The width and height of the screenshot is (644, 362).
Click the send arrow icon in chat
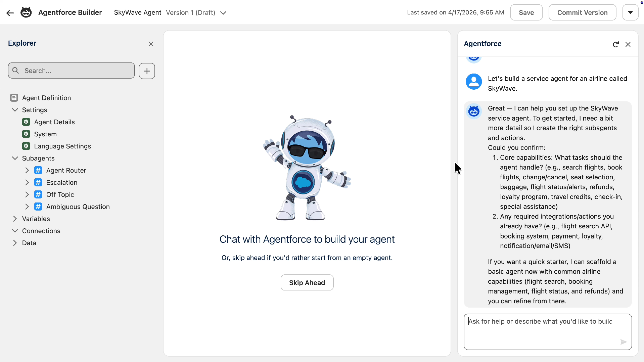click(x=624, y=342)
